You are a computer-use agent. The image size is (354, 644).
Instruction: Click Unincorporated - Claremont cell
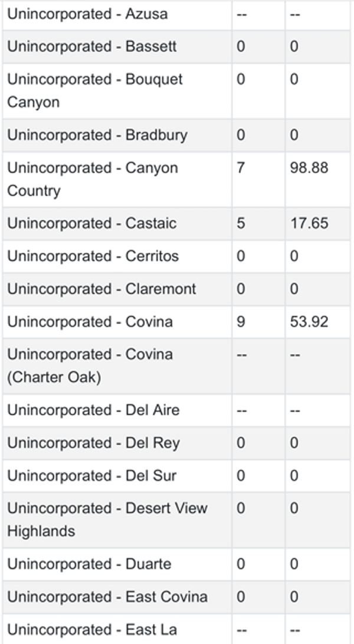coord(101,289)
